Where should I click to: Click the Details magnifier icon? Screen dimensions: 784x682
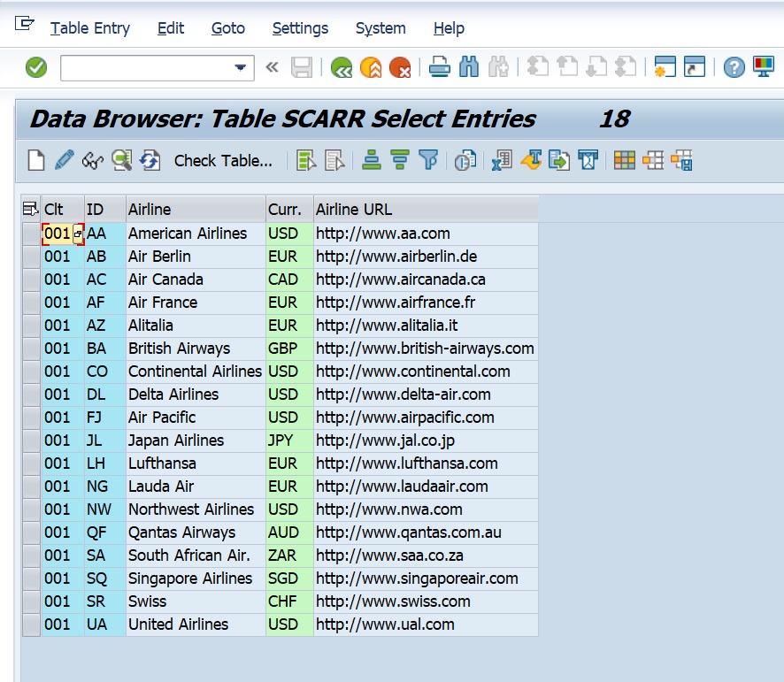121,160
